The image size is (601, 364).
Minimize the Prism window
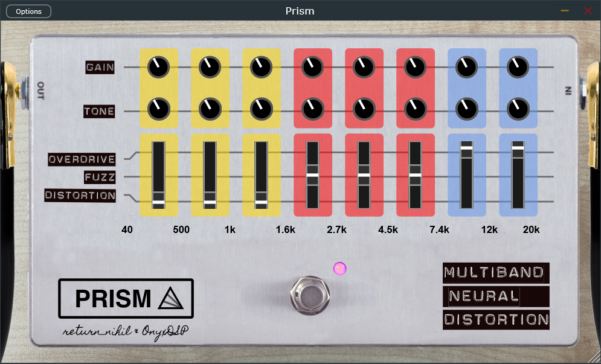tap(565, 11)
